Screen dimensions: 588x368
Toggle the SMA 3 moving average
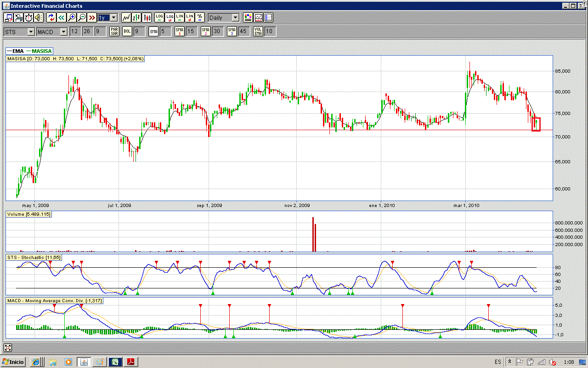click(232, 31)
